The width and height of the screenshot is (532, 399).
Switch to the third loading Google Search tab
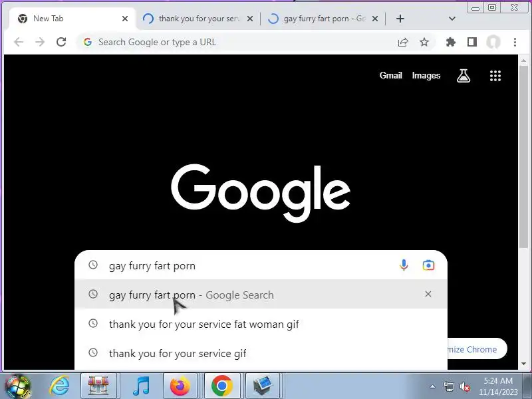tap(323, 19)
